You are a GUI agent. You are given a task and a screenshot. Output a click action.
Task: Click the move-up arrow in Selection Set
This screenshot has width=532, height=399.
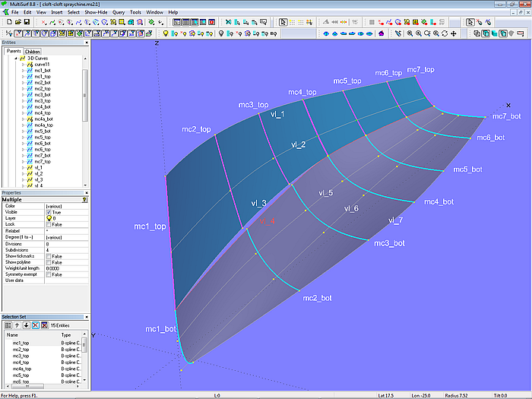[x=16, y=325]
